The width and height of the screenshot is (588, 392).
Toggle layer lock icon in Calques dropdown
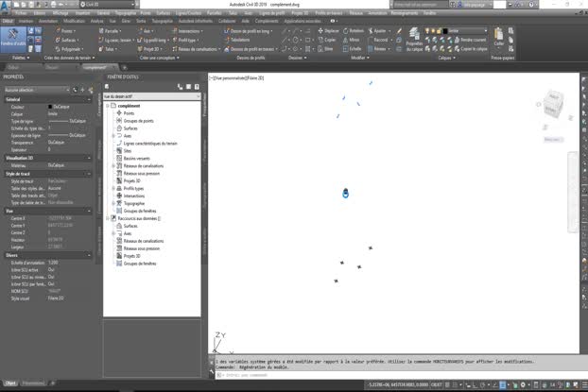(x=439, y=31)
